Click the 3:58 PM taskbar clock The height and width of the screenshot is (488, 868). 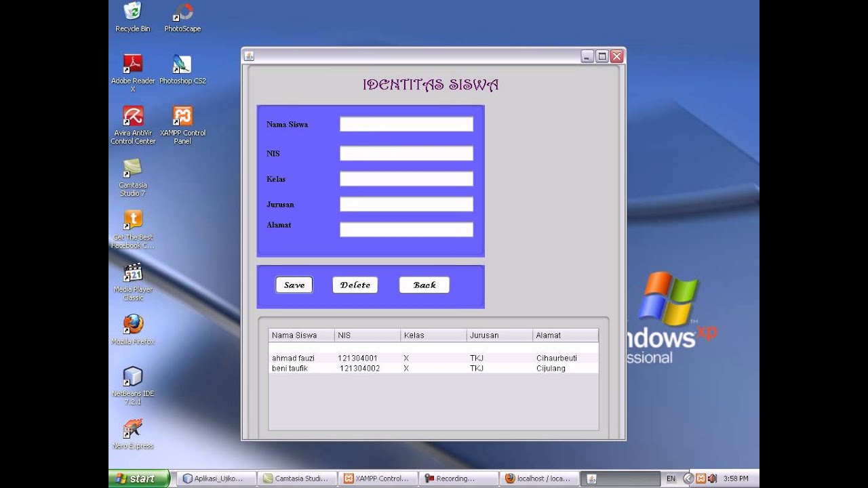coord(736,479)
